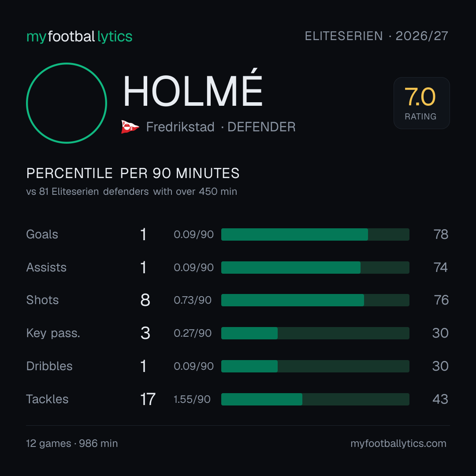Viewport: 476px width, 476px height.
Task: Select the Shots percentile bar
Action: pos(315,300)
